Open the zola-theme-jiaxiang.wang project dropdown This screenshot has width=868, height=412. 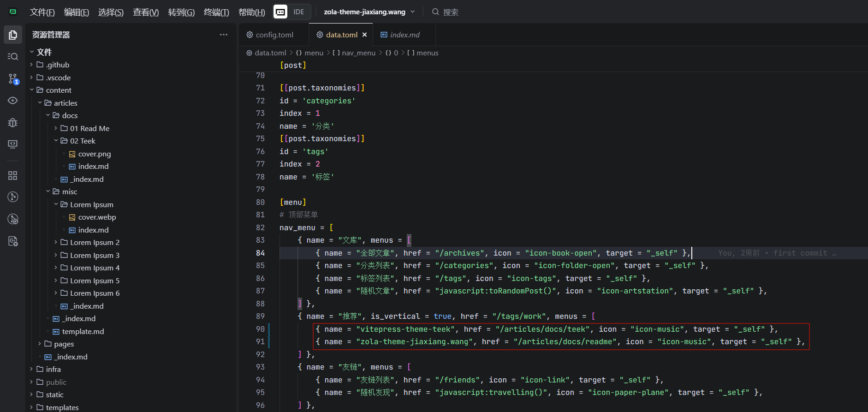(369, 12)
